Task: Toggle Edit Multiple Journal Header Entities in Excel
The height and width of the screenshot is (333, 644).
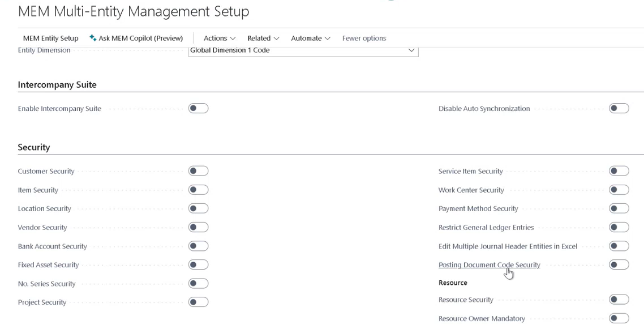Action: 619,246
